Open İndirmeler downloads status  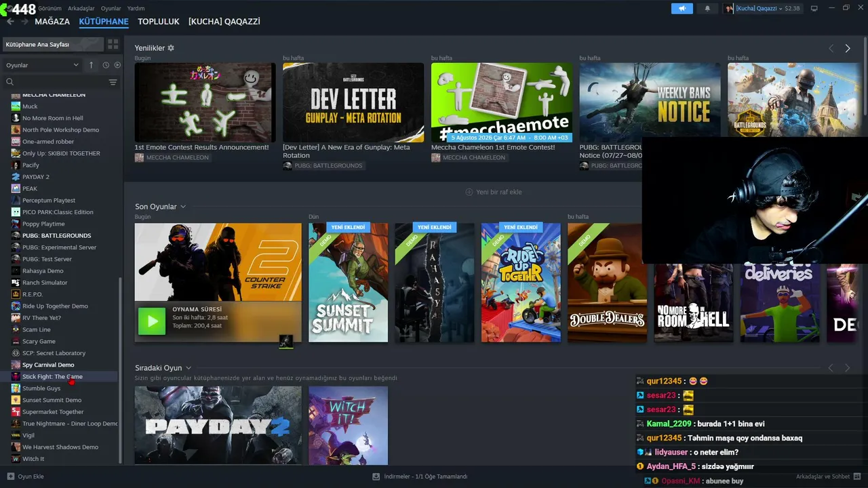pyautogui.click(x=426, y=476)
